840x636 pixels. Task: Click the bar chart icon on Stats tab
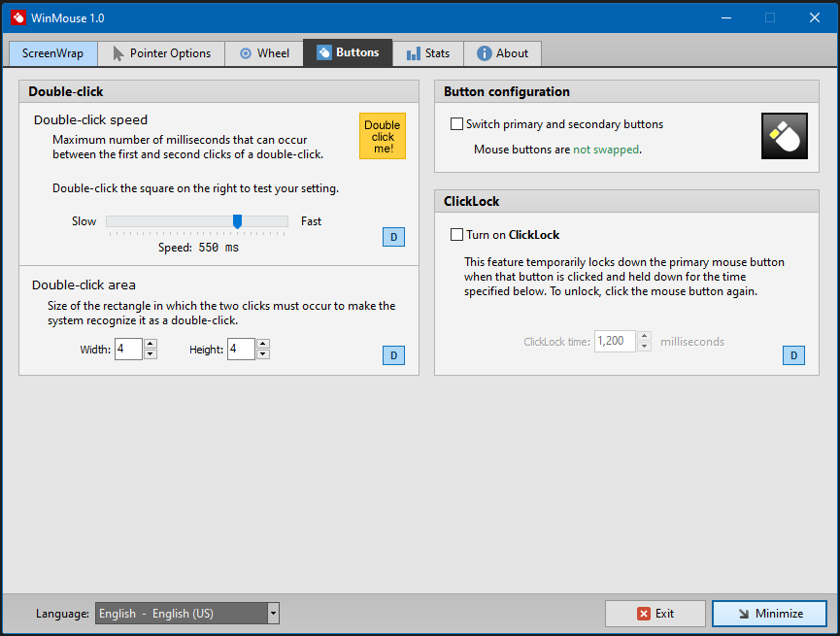413,53
